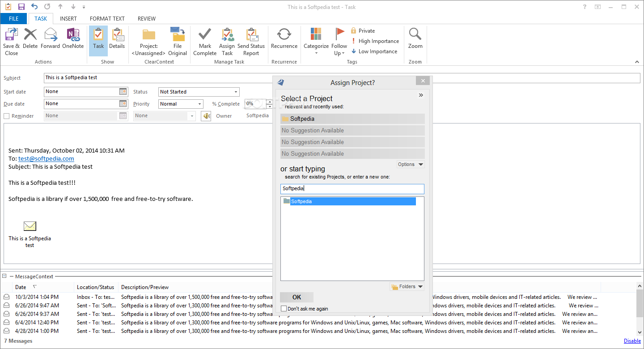644x349 pixels.
Task: Open the Priority dropdown
Action: pyautogui.click(x=199, y=104)
